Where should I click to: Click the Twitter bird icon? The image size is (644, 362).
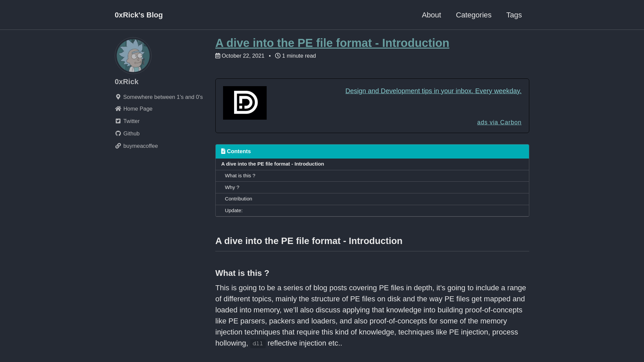[x=118, y=121]
